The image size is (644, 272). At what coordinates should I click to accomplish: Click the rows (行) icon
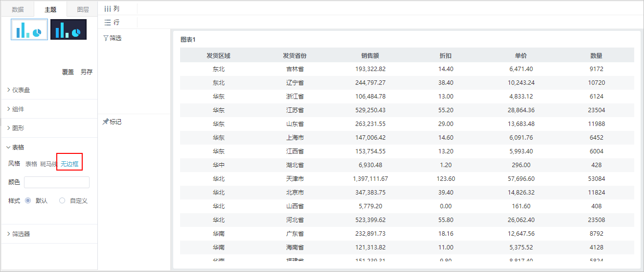108,23
